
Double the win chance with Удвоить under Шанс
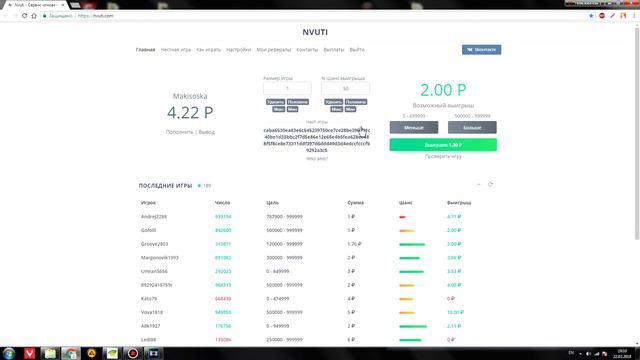(x=333, y=102)
